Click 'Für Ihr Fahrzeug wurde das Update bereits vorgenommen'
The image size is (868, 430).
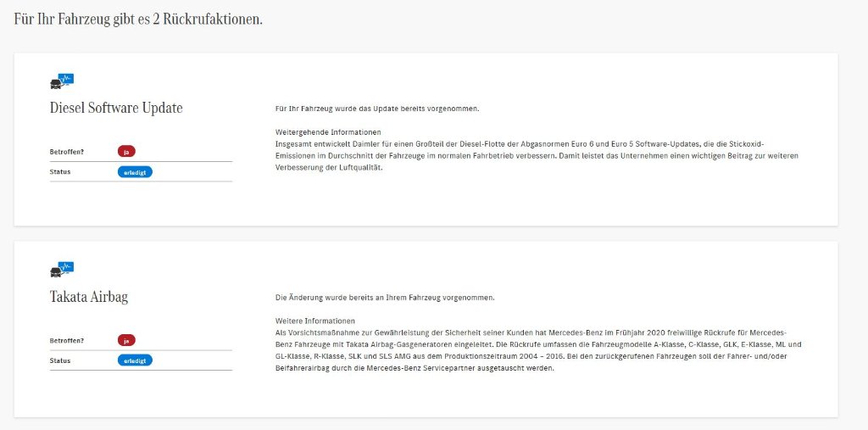377,109
